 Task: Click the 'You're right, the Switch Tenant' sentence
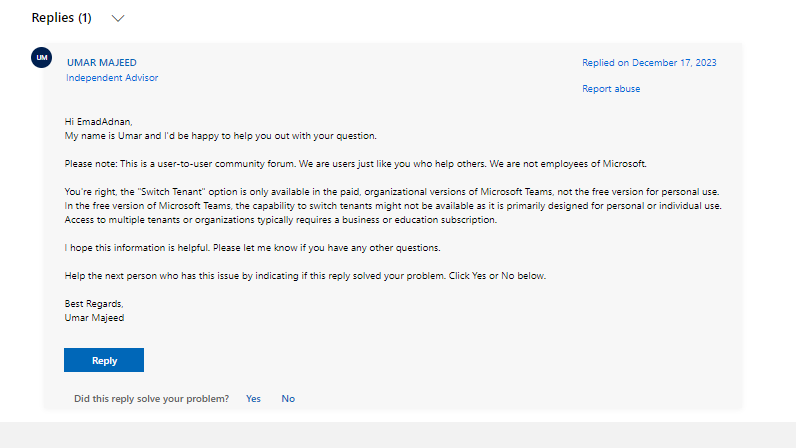coord(392,191)
